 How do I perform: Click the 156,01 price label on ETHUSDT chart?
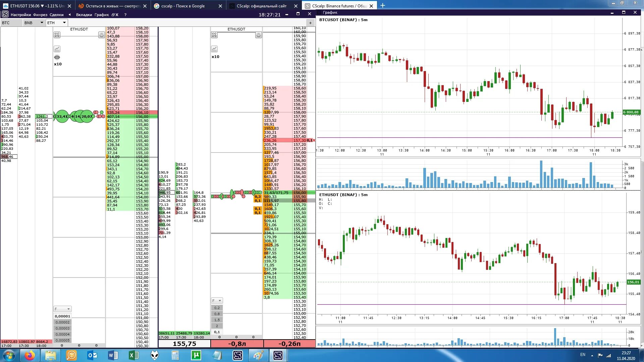[x=634, y=282]
